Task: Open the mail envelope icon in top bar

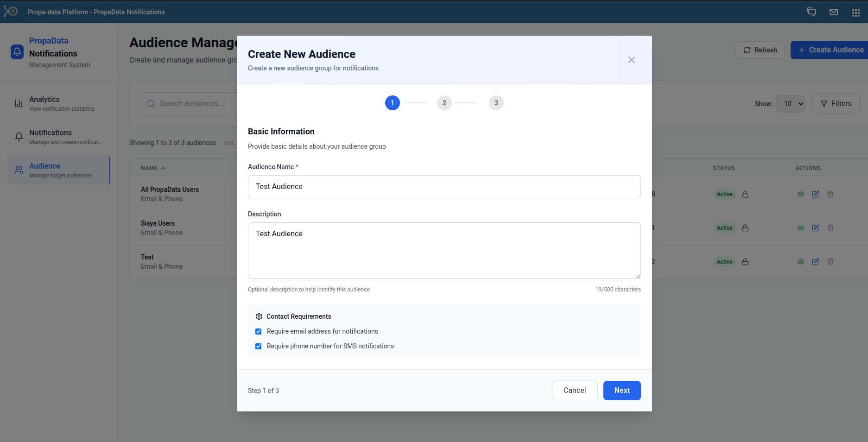Action: coord(834,12)
